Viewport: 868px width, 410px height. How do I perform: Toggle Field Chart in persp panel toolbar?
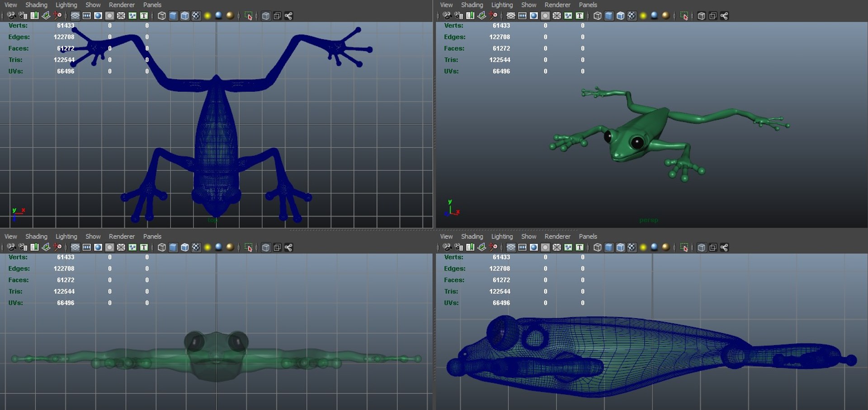click(x=557, y=16)
